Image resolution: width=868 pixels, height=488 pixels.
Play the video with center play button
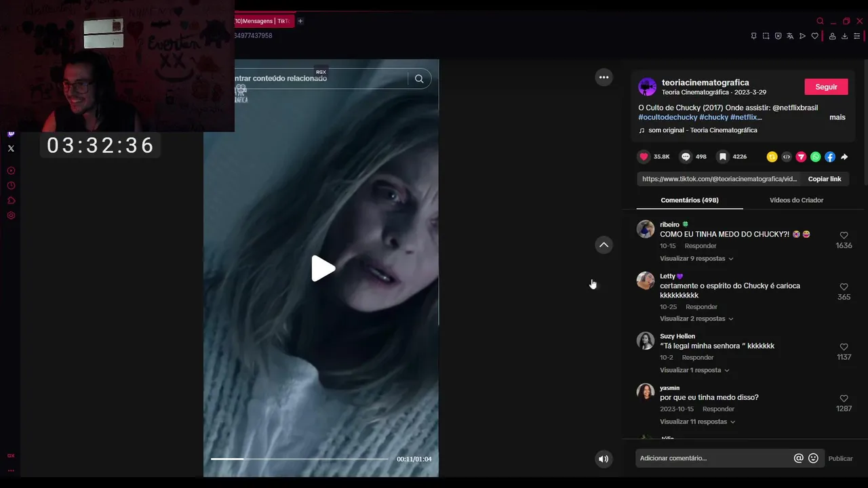pos(323,268)
